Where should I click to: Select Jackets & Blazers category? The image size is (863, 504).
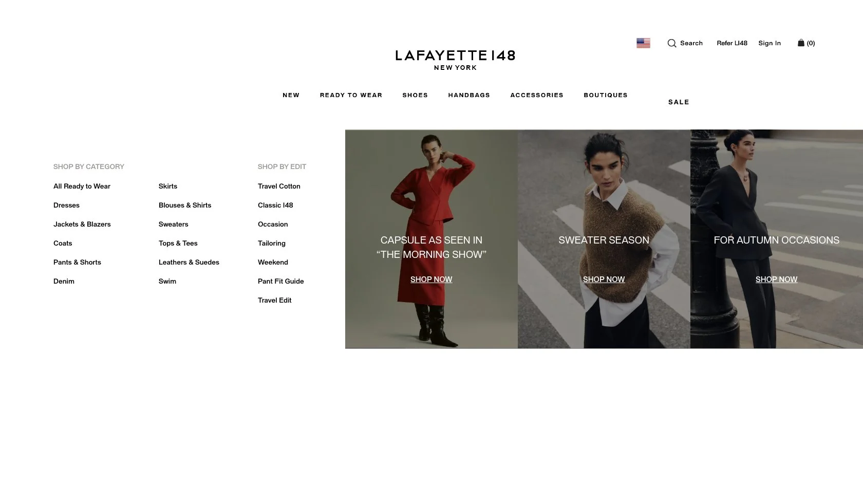(x=82, y=224)
